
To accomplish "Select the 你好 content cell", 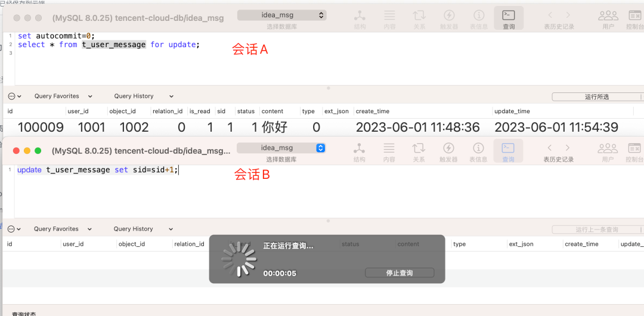I will pyautogui.click(x=275, y=128).
